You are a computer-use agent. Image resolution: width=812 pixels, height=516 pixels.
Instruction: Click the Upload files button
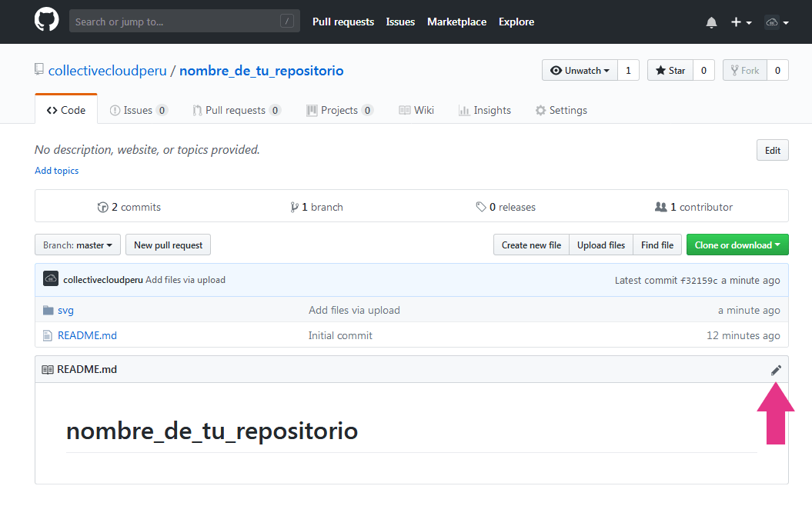click(600, 245)
